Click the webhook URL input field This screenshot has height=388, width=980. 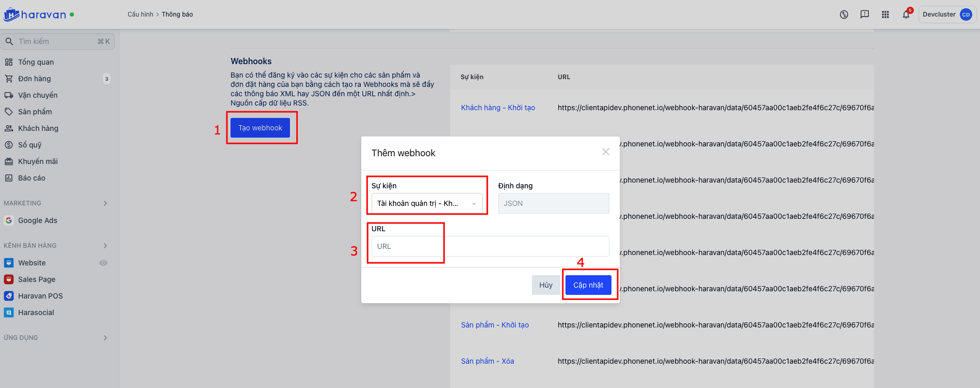point(490,246)
